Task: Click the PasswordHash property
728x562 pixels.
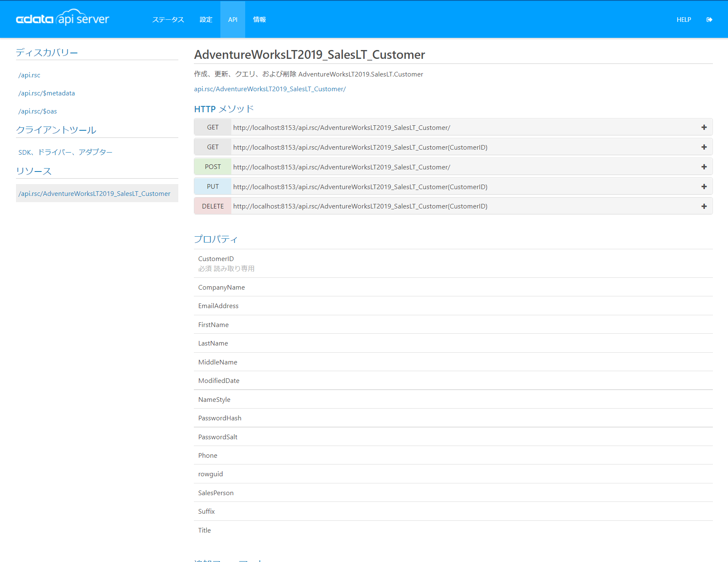Action: click(x=220, y=418)
